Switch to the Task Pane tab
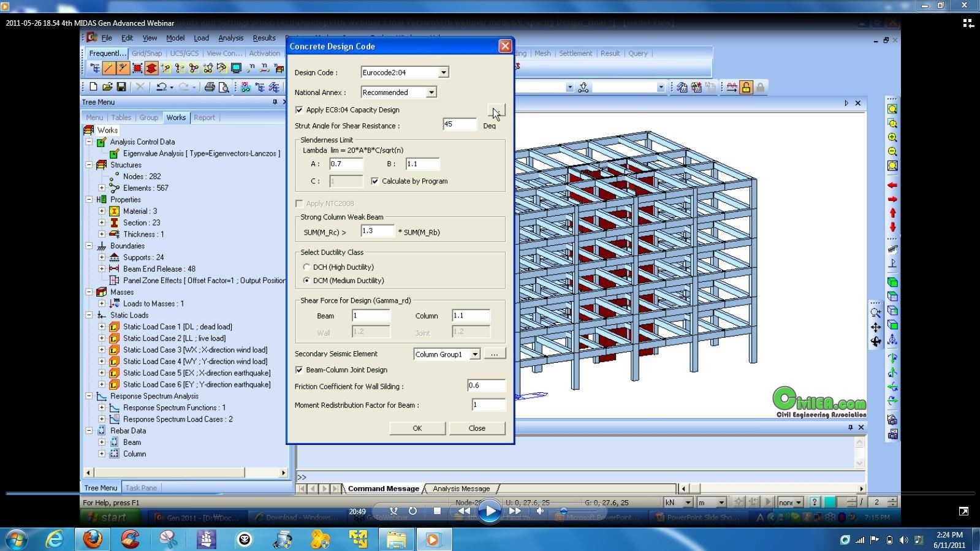980x551 pixels. tap(141, 488)
